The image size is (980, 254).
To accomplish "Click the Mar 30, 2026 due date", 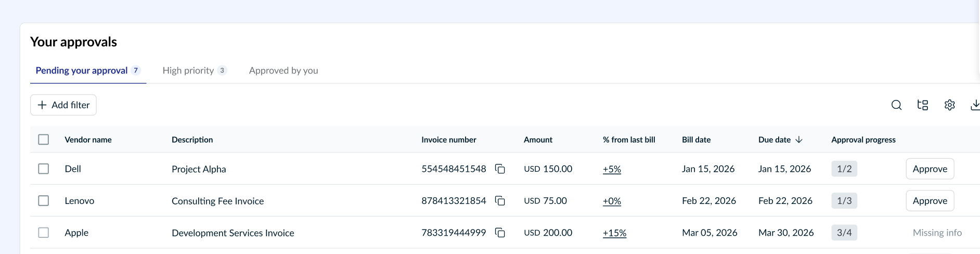I will (x=786, y=233).
